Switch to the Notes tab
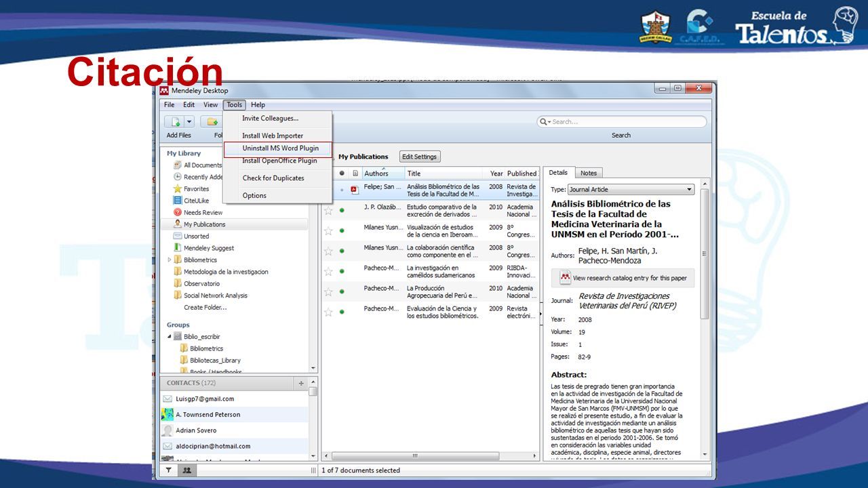Image resolution: width=868 pixels, height=488 pixels. click(x=589, y=173)
